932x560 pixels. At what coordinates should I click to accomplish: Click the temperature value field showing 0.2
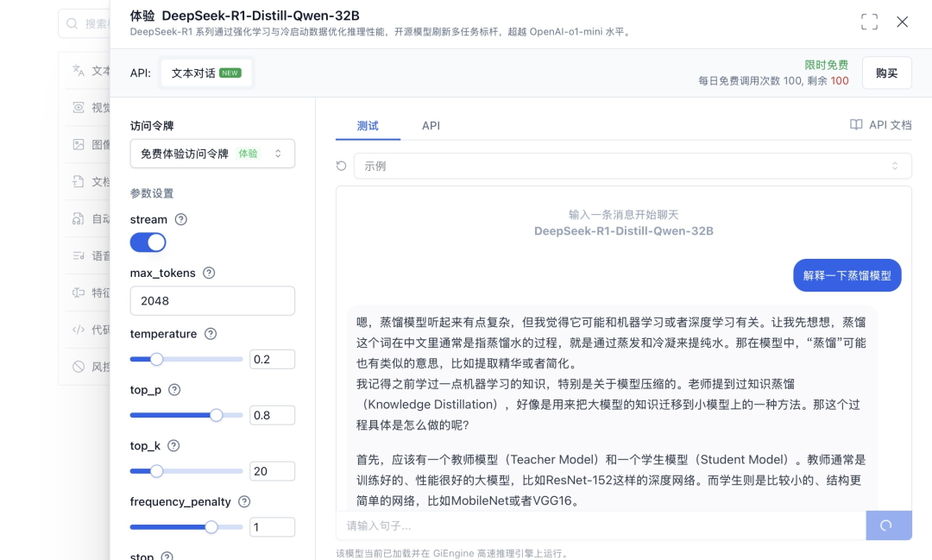tap(272, 359)
